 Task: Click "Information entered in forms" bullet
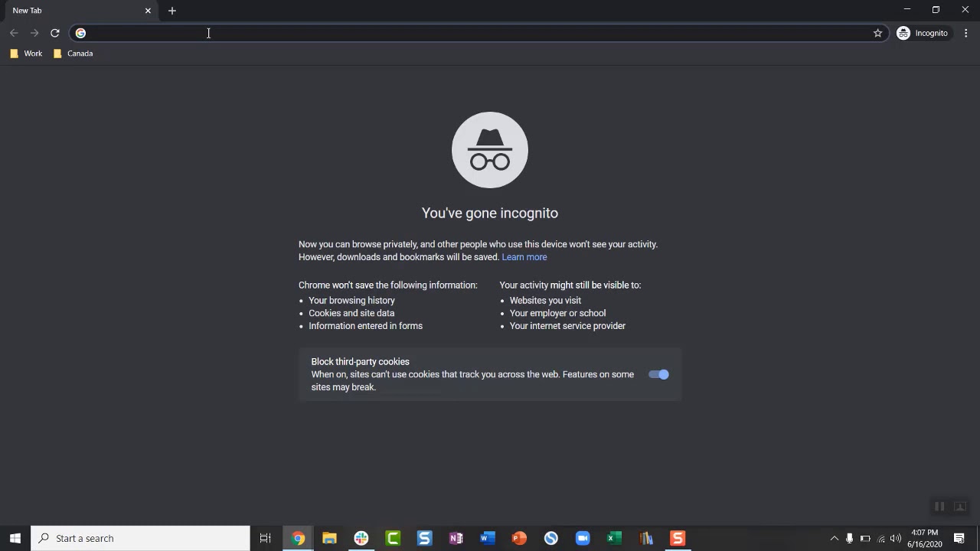click(365, 326)
